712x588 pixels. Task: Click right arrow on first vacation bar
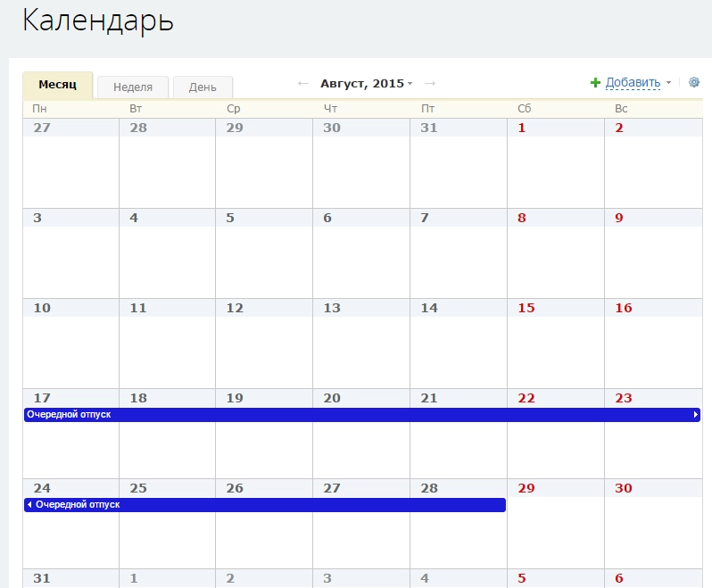(695, 415)
